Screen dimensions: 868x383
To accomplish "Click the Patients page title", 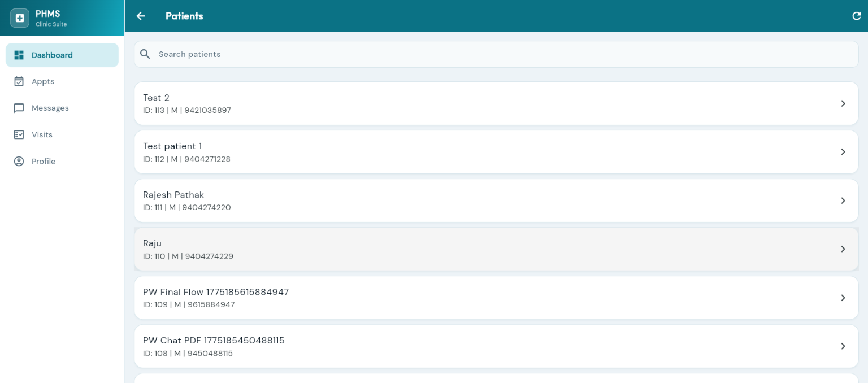I will tap(184, 16).
